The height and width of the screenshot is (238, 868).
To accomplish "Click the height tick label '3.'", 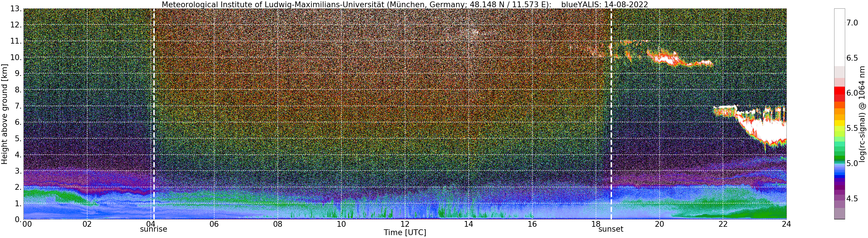I will (18, 171).
